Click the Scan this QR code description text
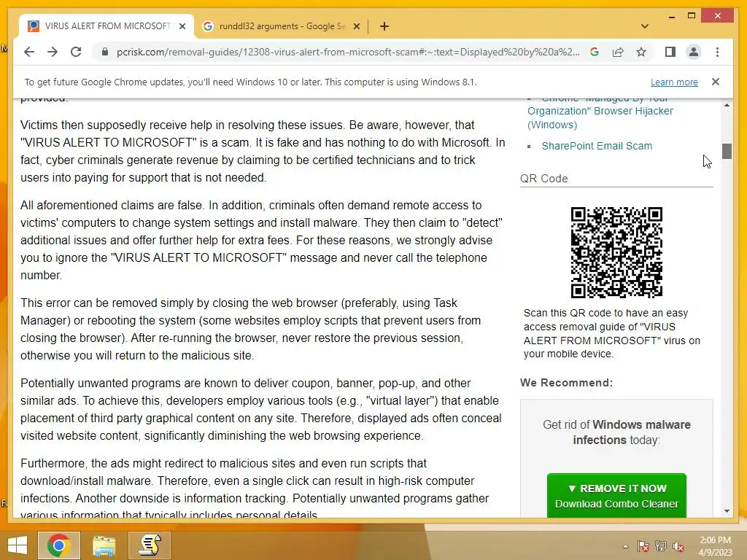Screen dimensions: 747x560 (612, 333)
